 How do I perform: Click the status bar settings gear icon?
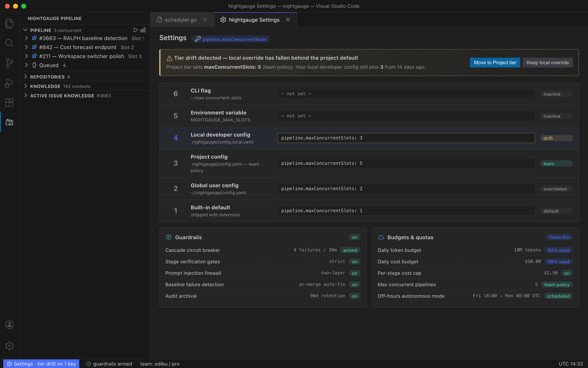(9, 364)
